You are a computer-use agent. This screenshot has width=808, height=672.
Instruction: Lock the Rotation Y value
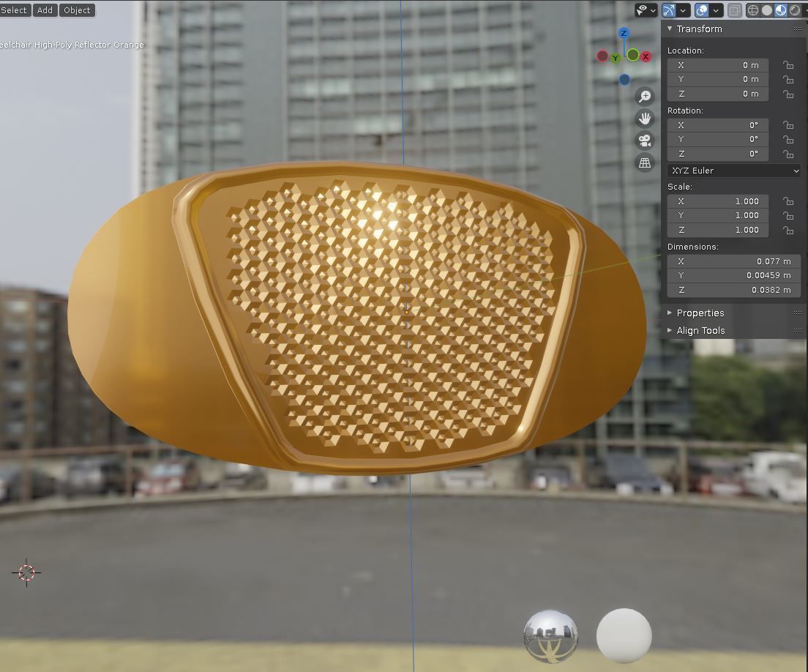coord(788,139)
